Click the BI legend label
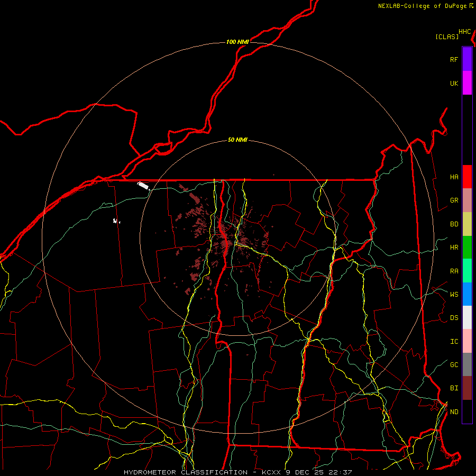The width and height of the screenshot is (476, 476). [x=454, y=388]
